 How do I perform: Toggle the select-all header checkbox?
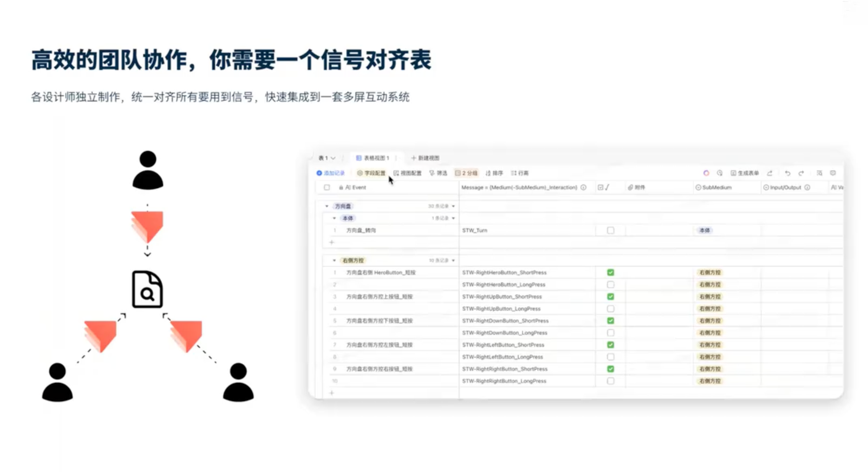click(326, 187)
